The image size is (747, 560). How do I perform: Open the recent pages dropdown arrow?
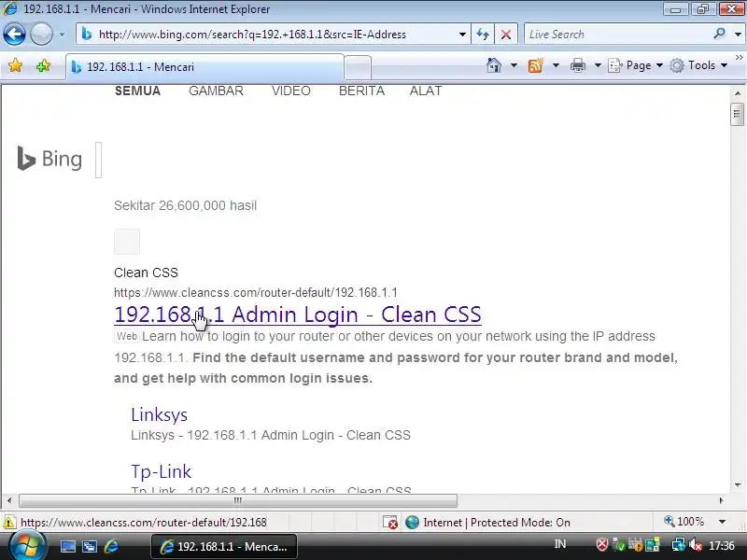coord(62,35)
